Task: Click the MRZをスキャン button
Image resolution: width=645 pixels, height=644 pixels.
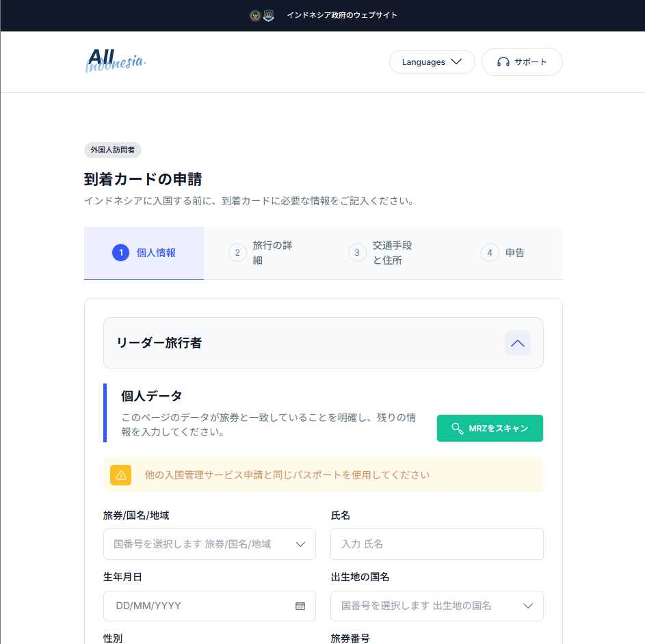Action: (x=490, y=429)
